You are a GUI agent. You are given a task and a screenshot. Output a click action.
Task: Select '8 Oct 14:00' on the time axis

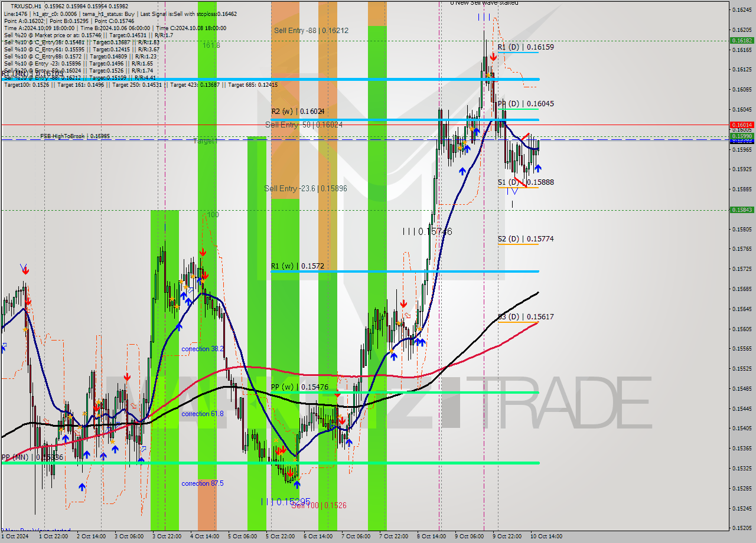pos(431,537)
